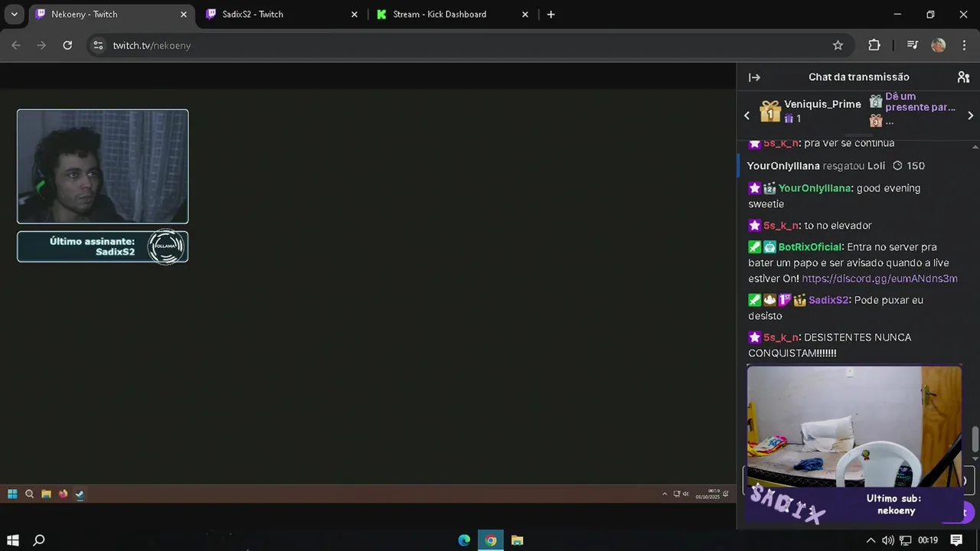The height and width of the screenshot is (551, 980).
Task: Click the streamer webcam feed
Action: [103, 166]
